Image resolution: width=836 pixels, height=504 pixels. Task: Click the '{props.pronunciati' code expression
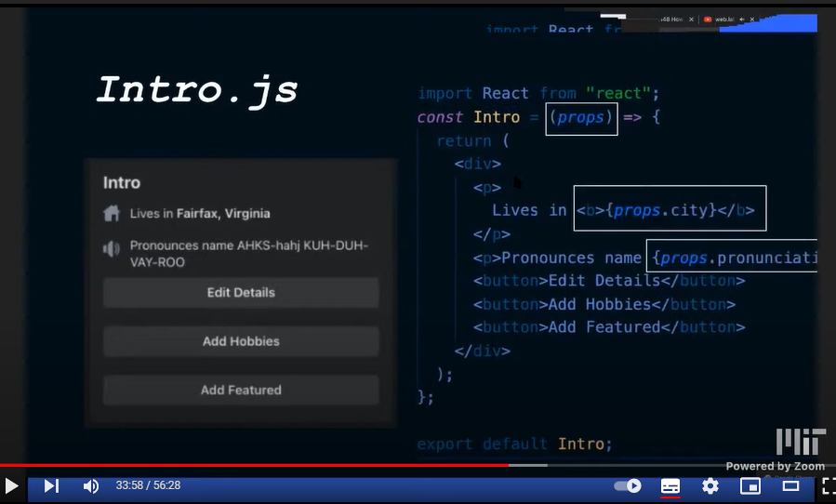point(735,259)
